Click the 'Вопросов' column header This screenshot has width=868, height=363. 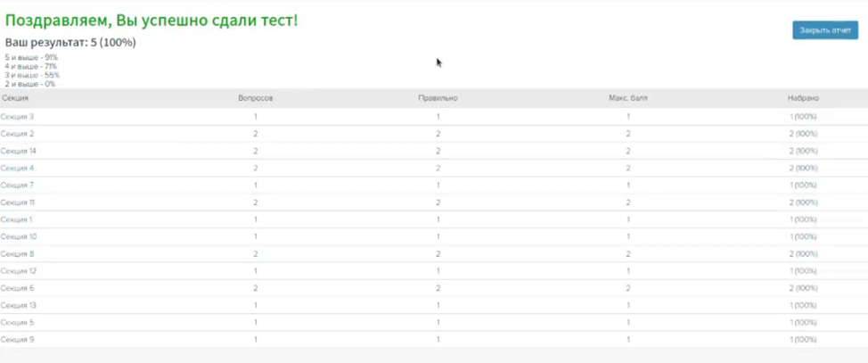tap(255, 98)
